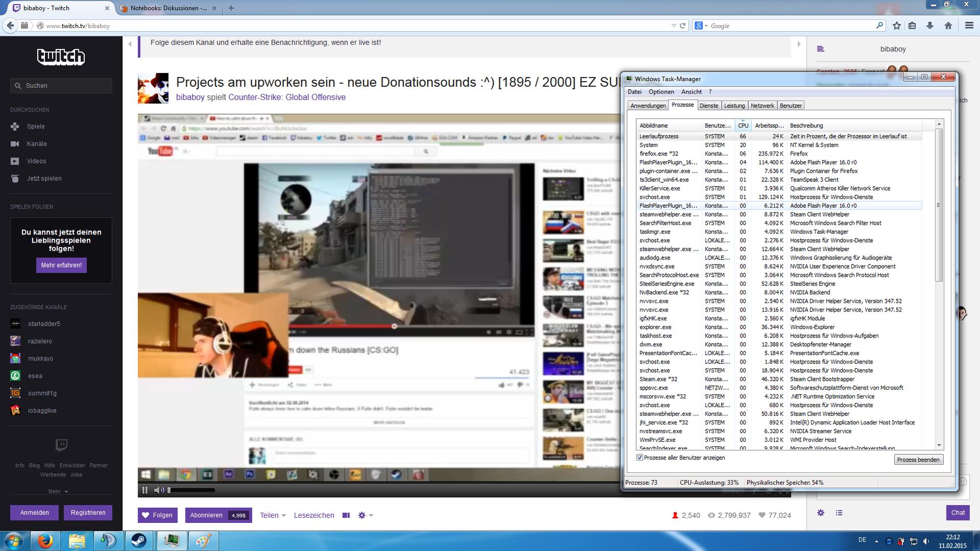980x551 pixels.
Task: Open Counter-Strike: Global Offensive game link
Action: (x=287, y=97)
